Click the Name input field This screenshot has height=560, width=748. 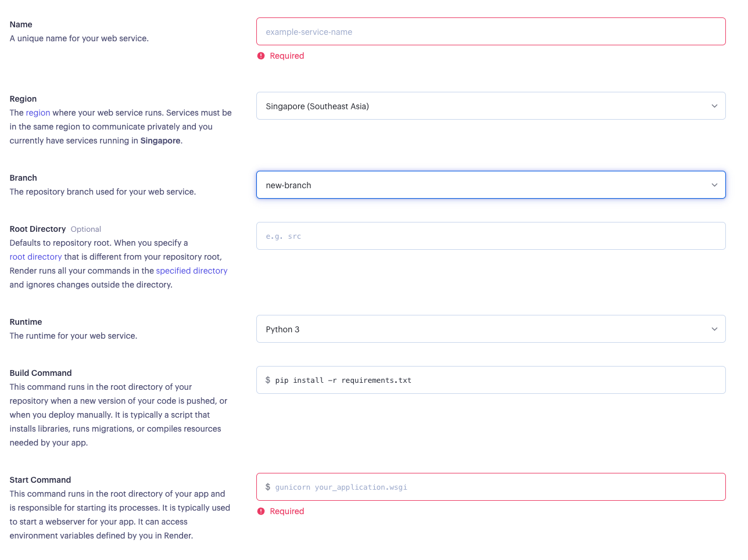click(491, 31)
